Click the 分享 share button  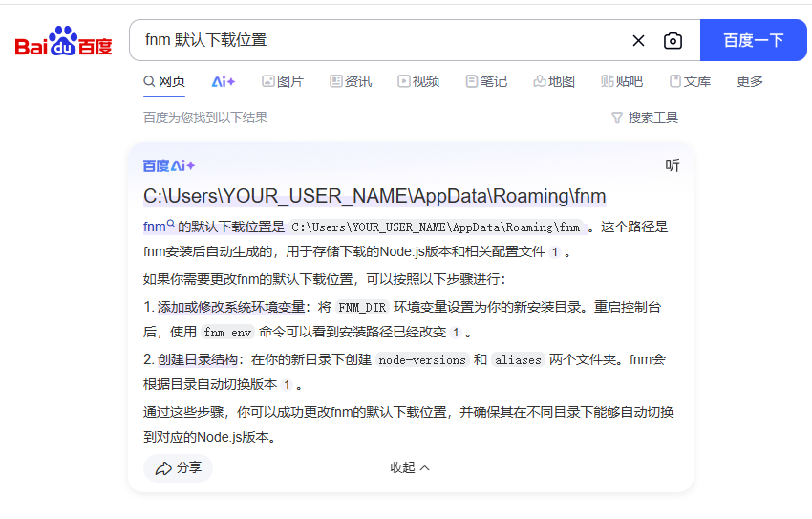click(x=178, y=468)
